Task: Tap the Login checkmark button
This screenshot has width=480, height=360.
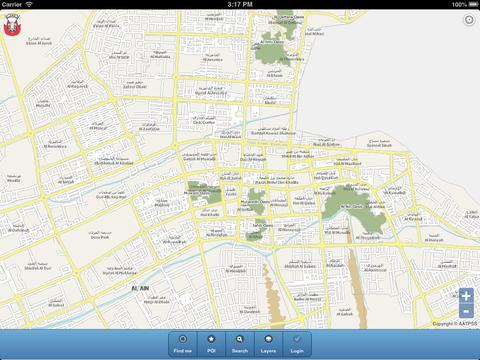Action: pos(297,344)
